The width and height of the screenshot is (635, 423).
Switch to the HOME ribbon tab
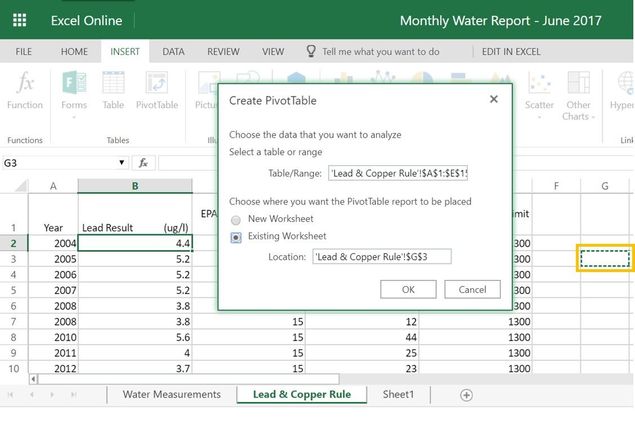coord(74,52)
